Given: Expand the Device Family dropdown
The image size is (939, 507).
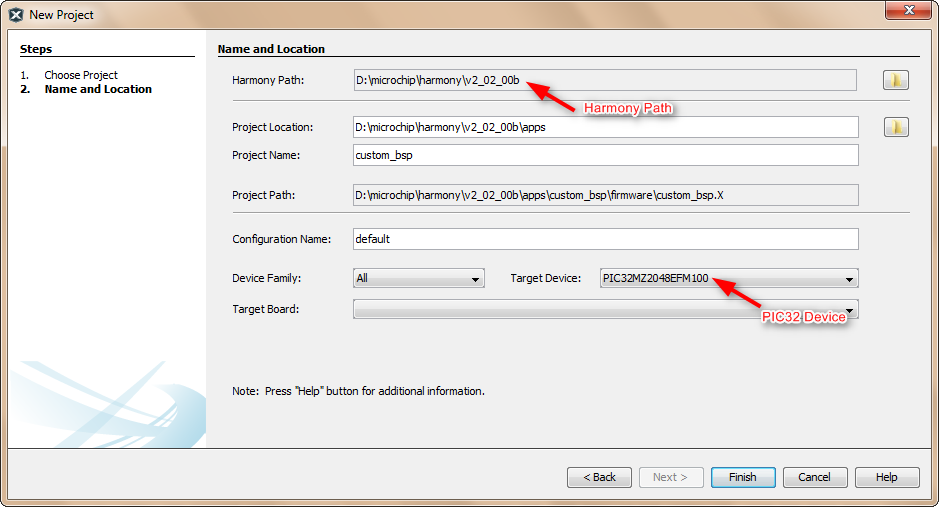Looking at the screenshot, I should click(419, 279).
